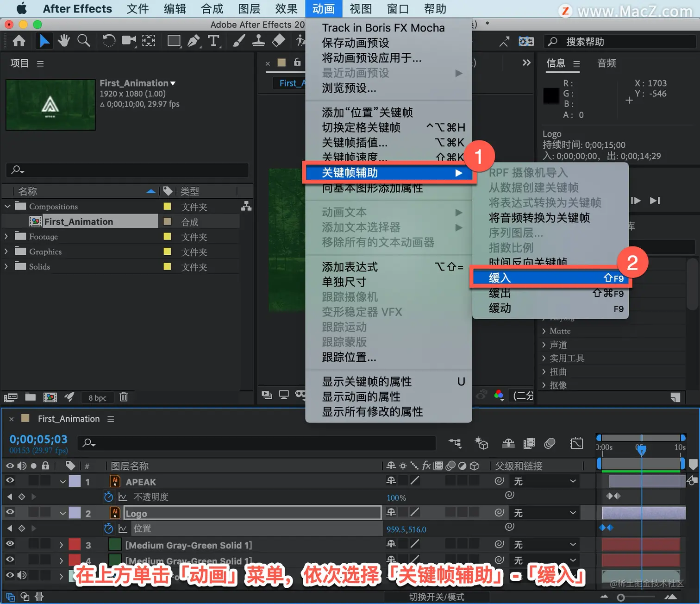Hide the APEAK layer with eye icon
The height and width of the screenshot is (604, 700).
(x=10, y=481)
